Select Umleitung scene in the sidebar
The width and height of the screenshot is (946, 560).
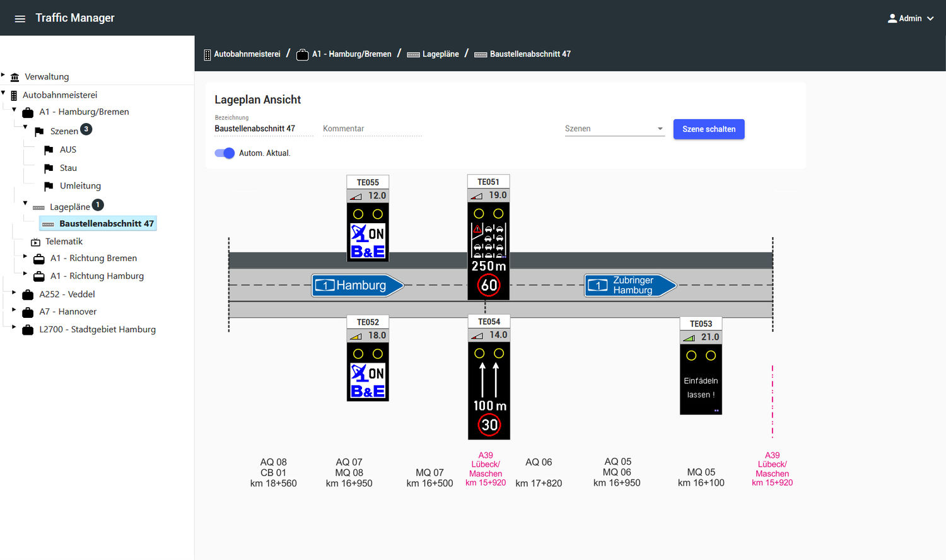(80, 186)
